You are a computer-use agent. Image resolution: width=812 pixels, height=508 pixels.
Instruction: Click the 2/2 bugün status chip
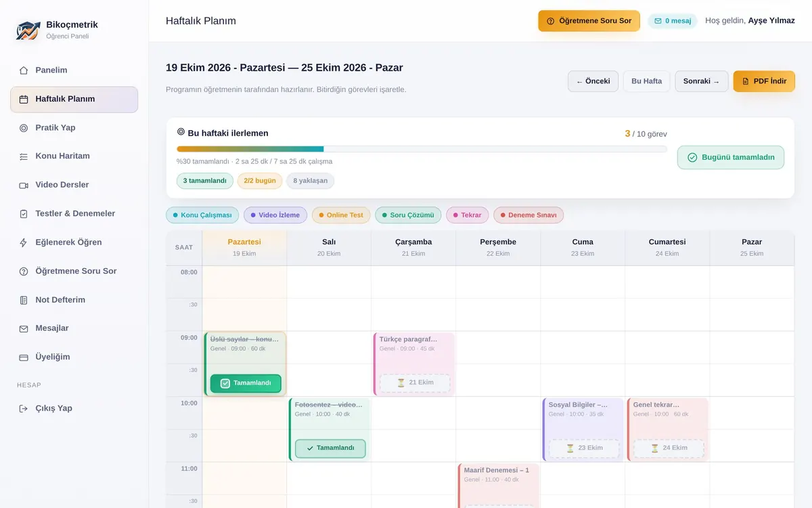(260, 181)
